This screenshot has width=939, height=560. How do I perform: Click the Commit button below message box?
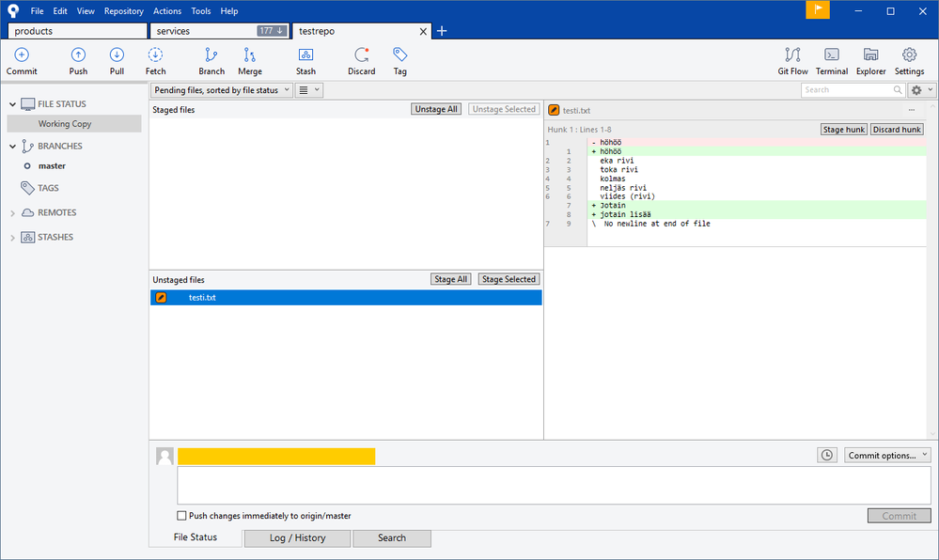click(899, 516)
